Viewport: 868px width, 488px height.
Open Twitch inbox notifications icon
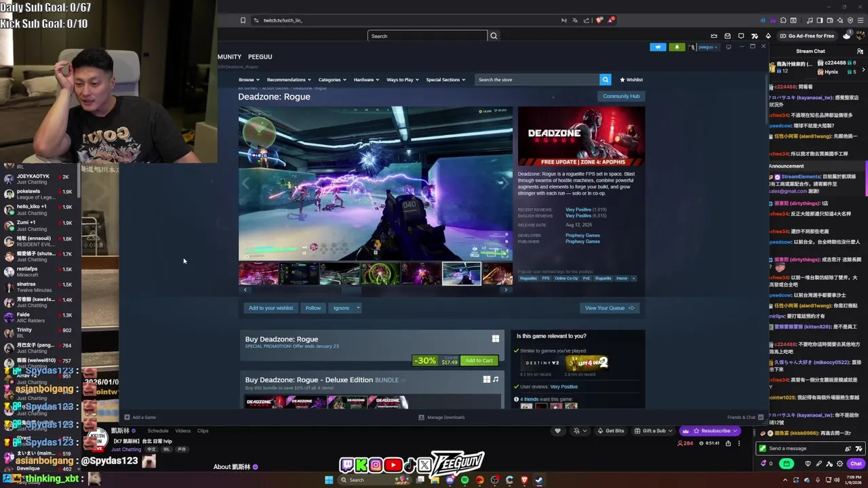728,36
